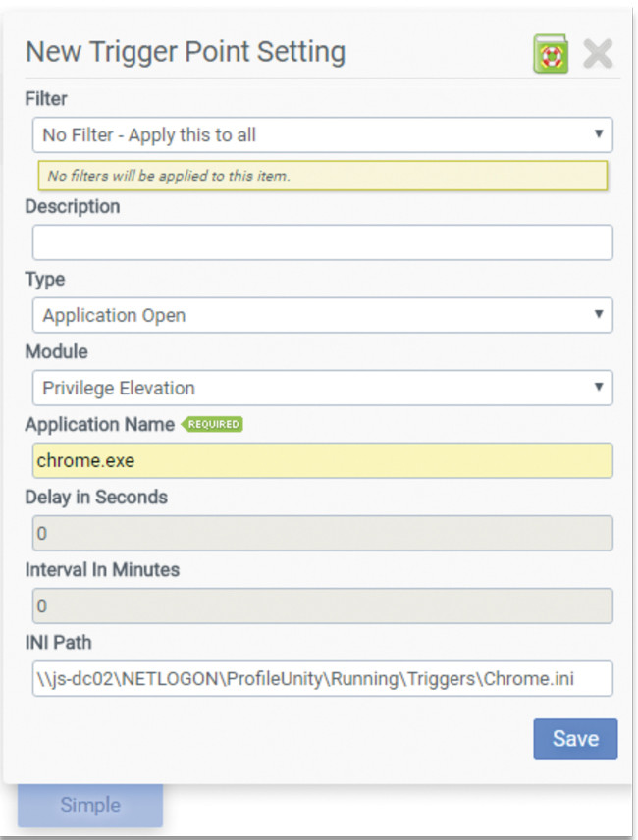
Task: Open the Type dropdown showing Application Open
Action: [x=322, y=315]
